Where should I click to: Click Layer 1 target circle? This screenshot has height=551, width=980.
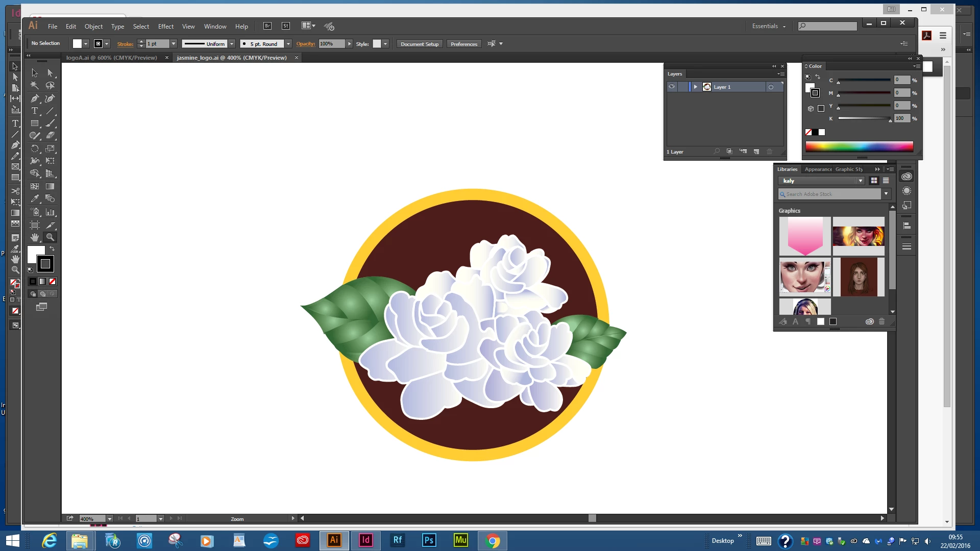coord(771,87)
